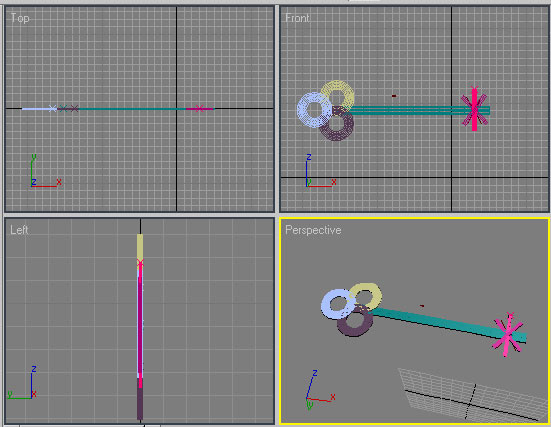Viewport: 551px width, 427px height.
Task: Click the Top viewport label
Action: (20, 18)
